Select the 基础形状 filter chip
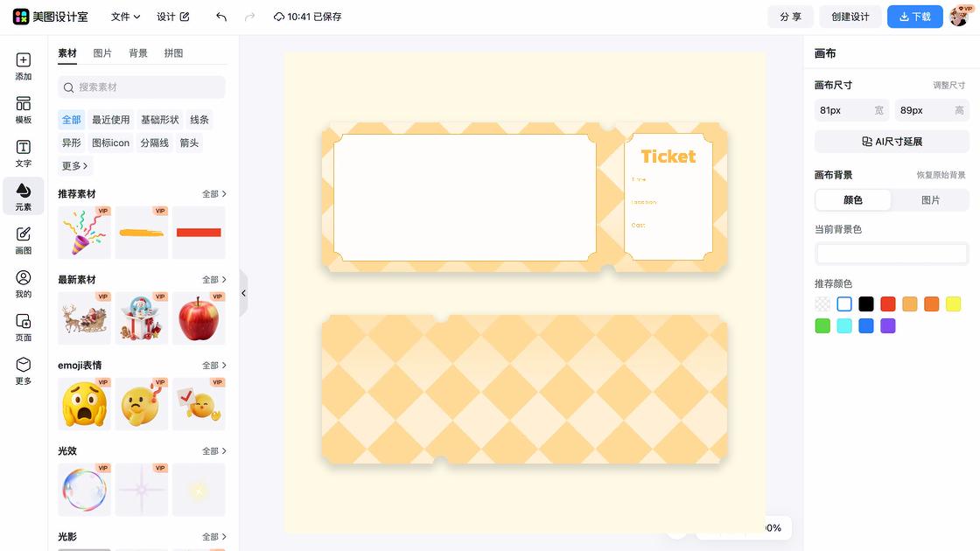Viewport: 980px width, 551px height. (160, 120)
